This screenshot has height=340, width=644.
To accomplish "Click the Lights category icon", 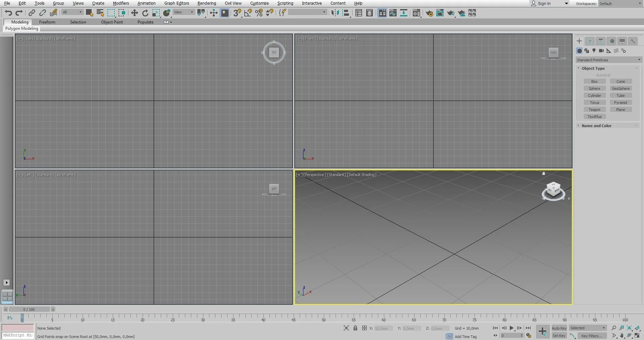I will click(594, 51).
